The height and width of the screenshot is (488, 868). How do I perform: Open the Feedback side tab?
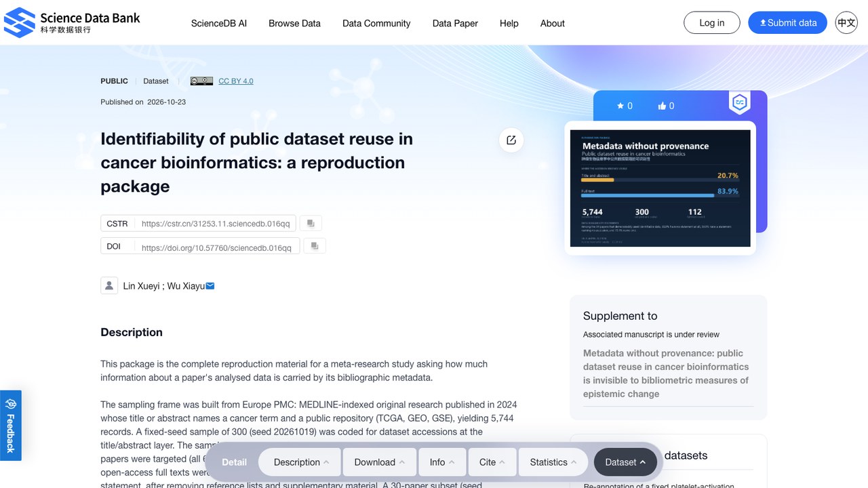[11, 425]
